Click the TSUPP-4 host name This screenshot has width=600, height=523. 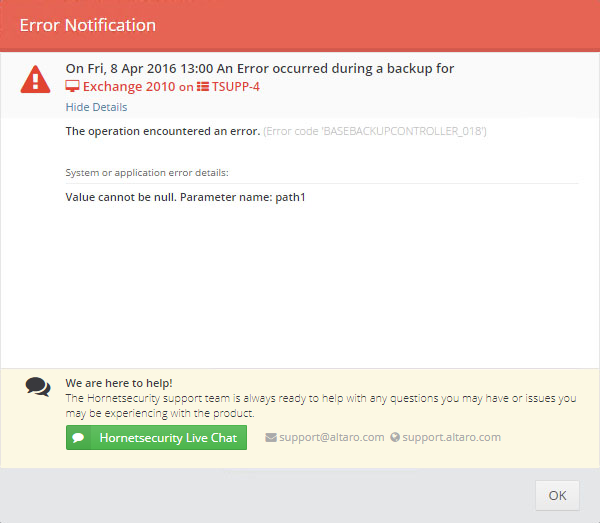(236, 86)
